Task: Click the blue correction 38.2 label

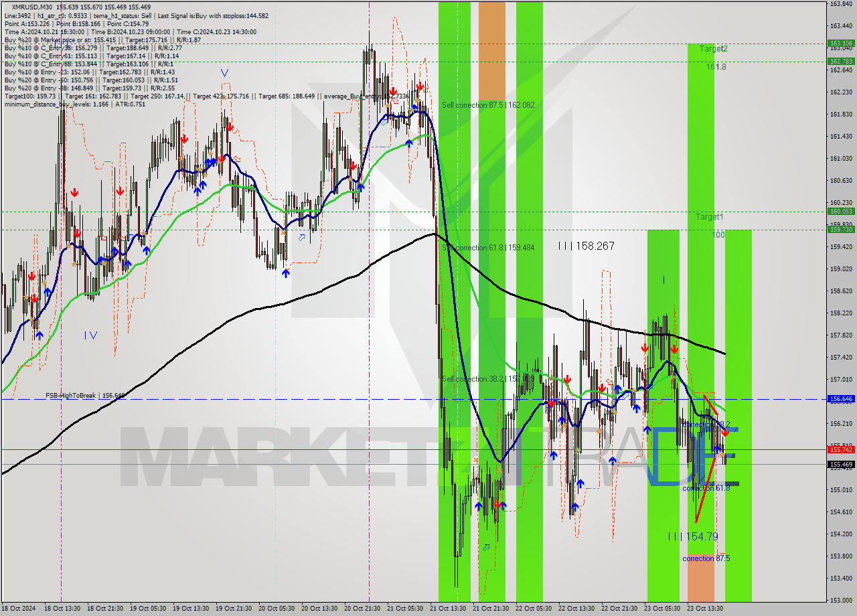Action: (706, 425)
